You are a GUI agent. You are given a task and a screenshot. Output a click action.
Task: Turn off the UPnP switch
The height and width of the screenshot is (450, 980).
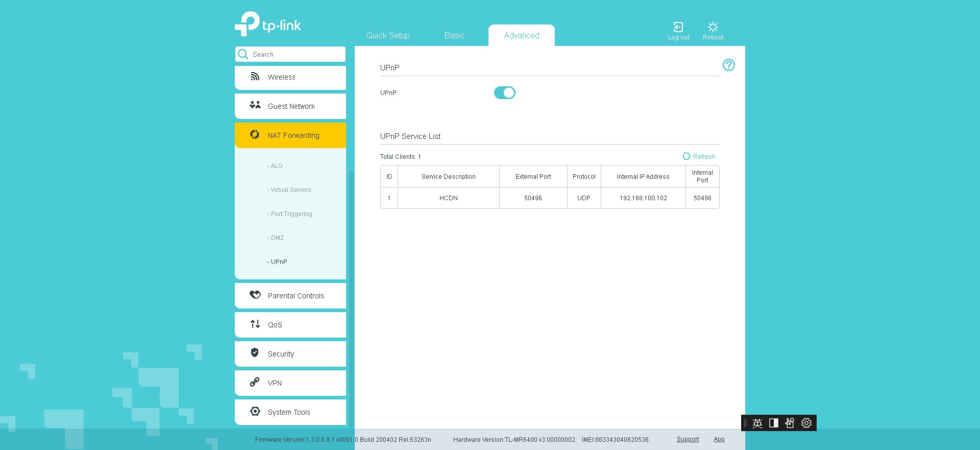[505, 92]
